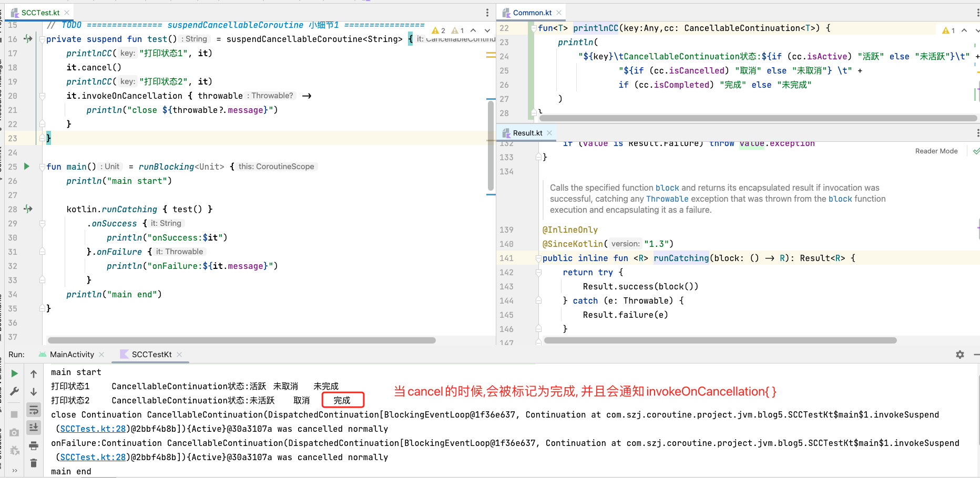980x478 pixels.
Task: Toggle scroll to end of console
Action: 34,428
